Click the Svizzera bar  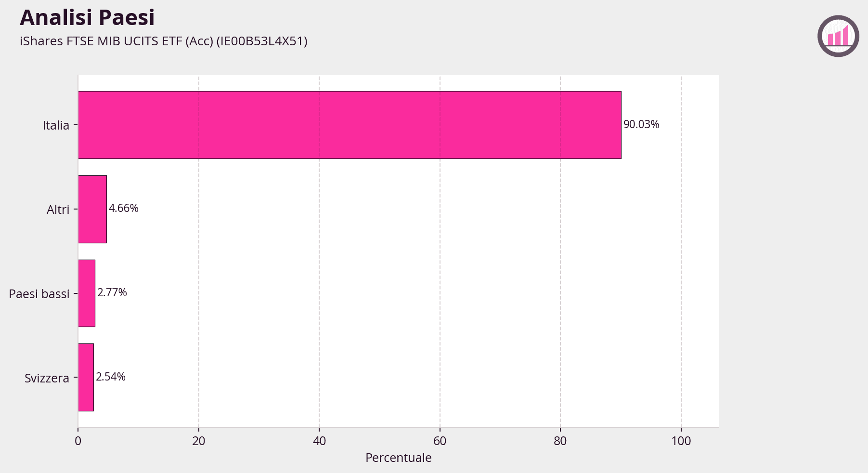[86, 377]
